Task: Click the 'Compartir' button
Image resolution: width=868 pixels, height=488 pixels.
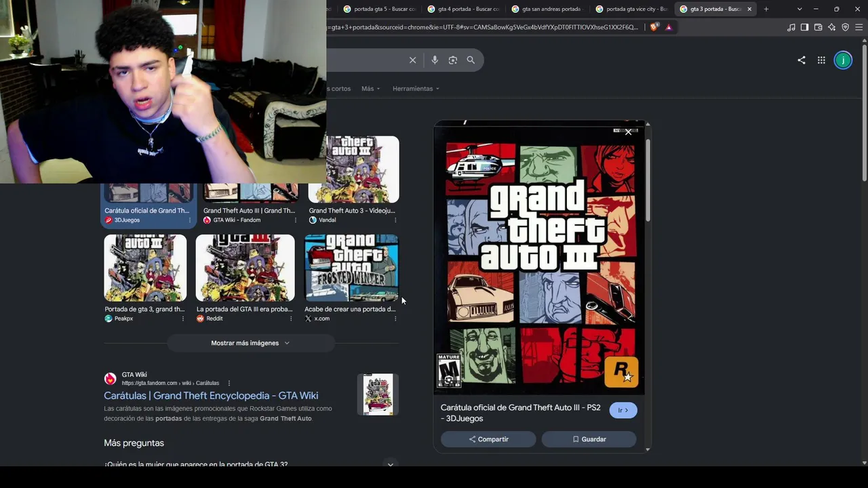Action: pyautogui.click(x=488, y=439)
